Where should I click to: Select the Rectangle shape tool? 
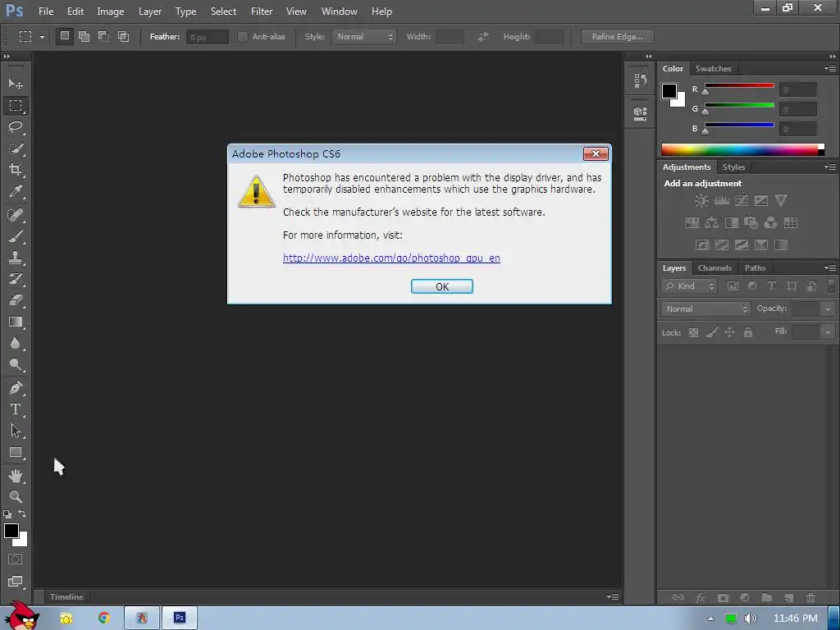coord(16,453)
